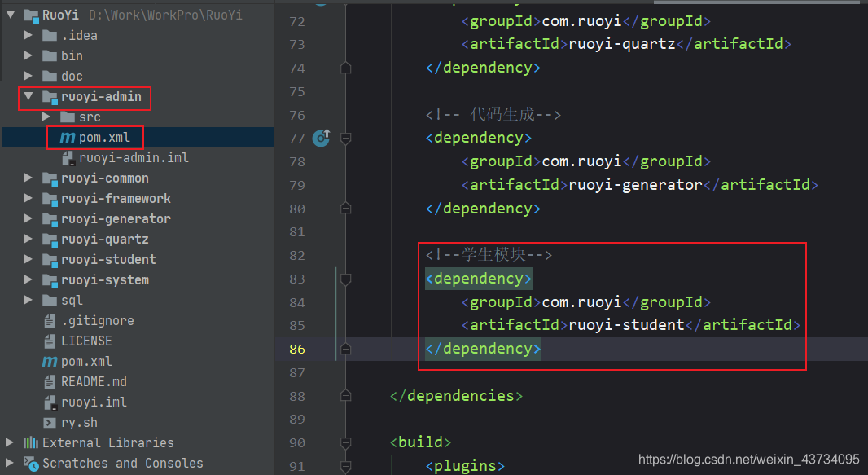
Task: Fold the dependency block ending at line 74
Action: point(345,68)
